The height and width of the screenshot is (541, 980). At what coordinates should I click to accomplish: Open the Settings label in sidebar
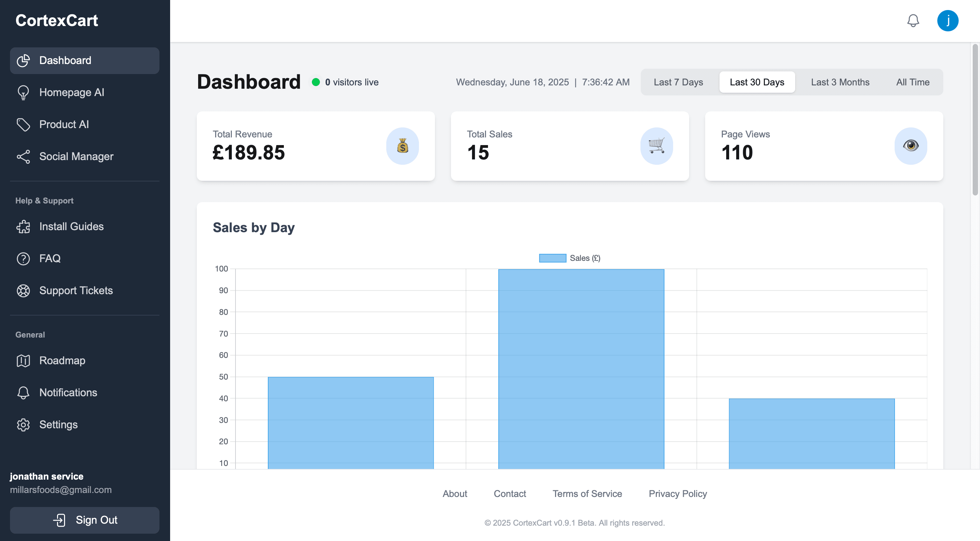(x=59, y=425)
